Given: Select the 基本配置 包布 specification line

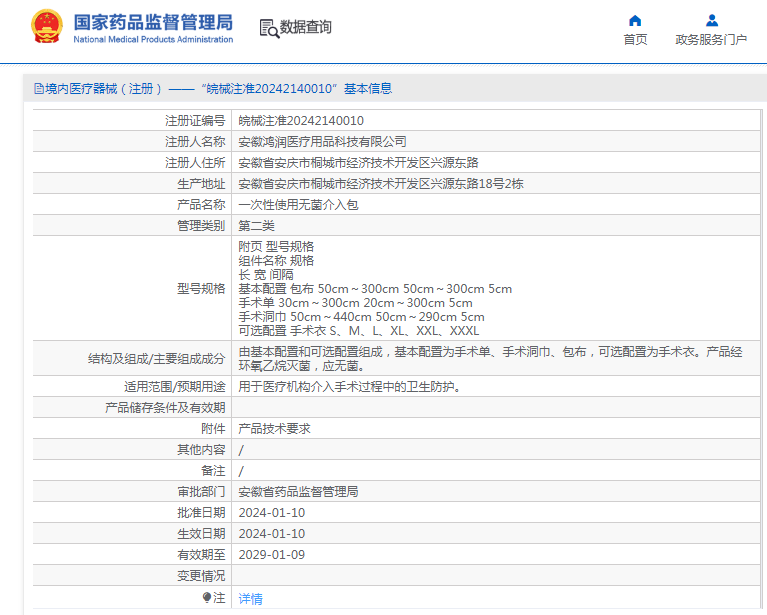Looking at the screenshot, I should (x=375, y=289).
